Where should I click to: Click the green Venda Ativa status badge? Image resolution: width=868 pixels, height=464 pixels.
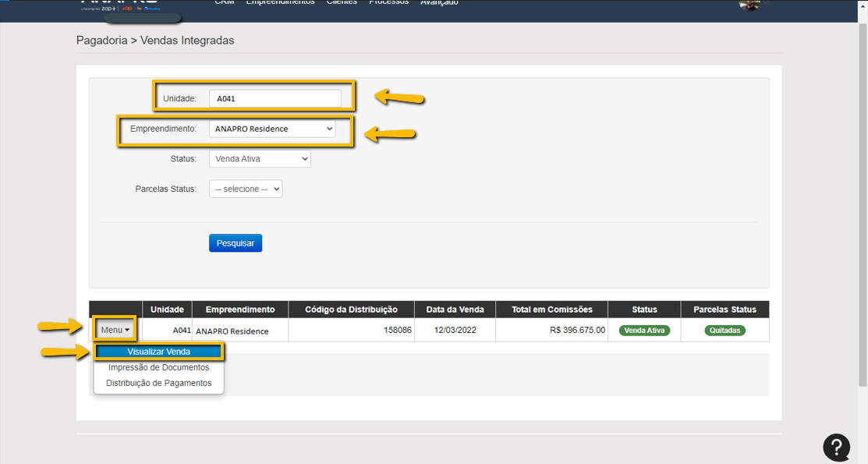point(644,331)
